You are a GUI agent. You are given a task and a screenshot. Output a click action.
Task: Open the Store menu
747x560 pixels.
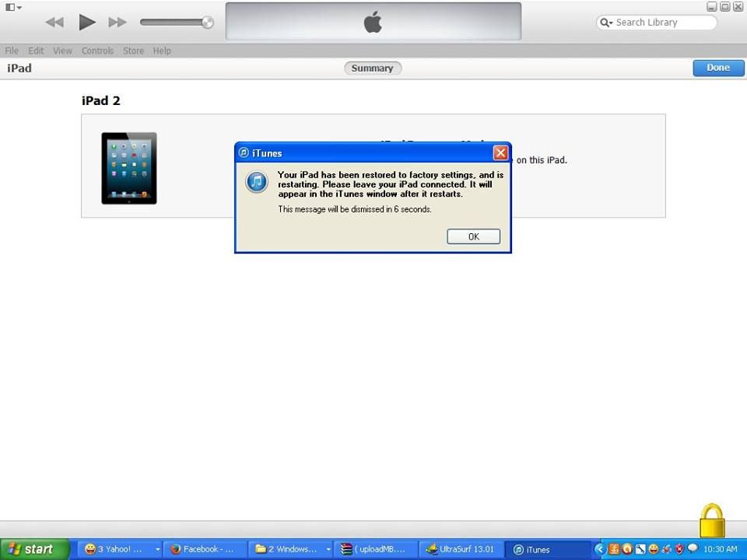pos(133,51)
